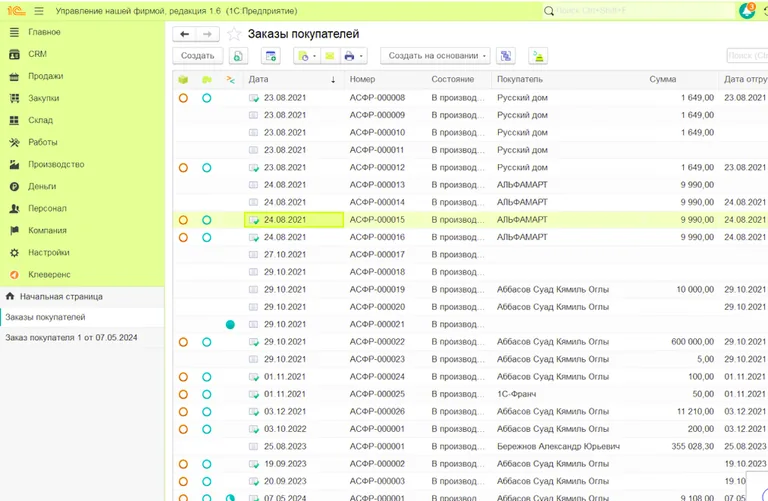Open Заказ покупателя 1 от 07.05.2024
The image size is (768, 501).
click(x=71, y=338)
